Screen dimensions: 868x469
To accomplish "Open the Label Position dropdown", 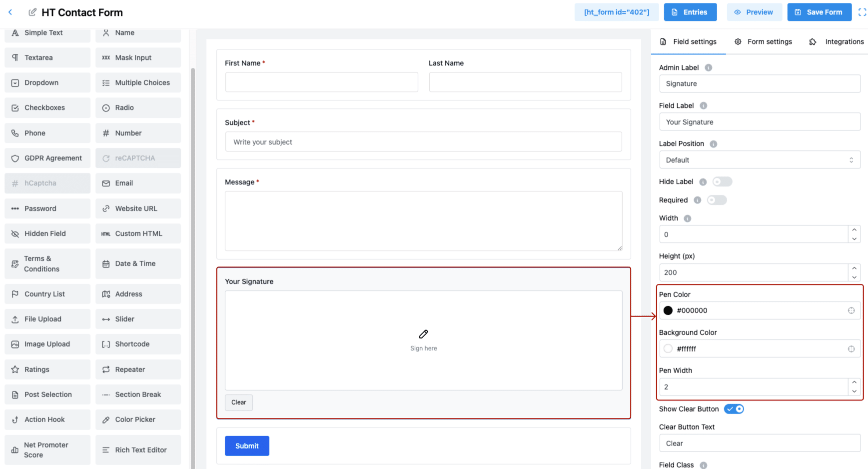I will click(x=760, y=159).
